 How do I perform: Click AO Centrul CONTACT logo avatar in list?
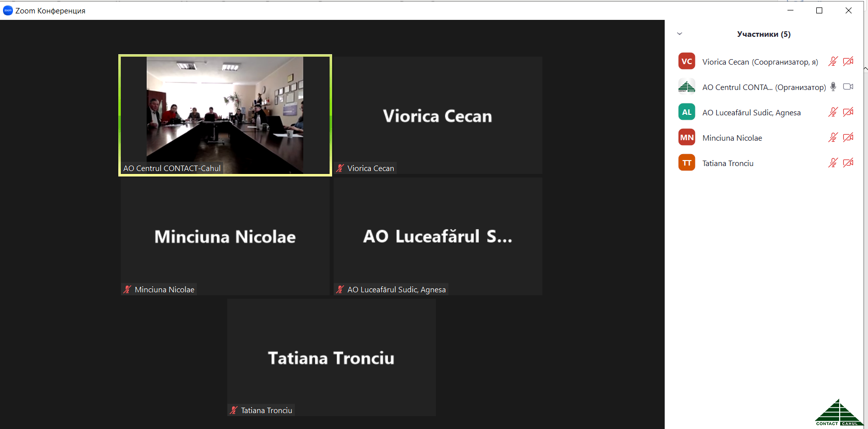(x=687, y=87)
